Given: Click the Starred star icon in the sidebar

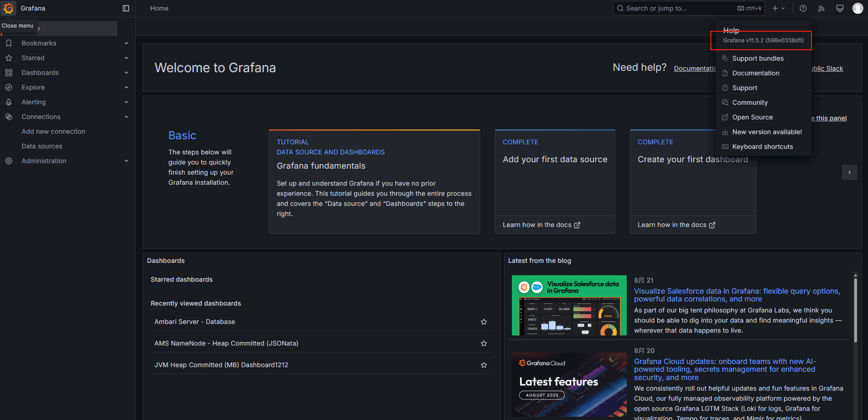Looking at the screenshot, I should coord(9,58).
